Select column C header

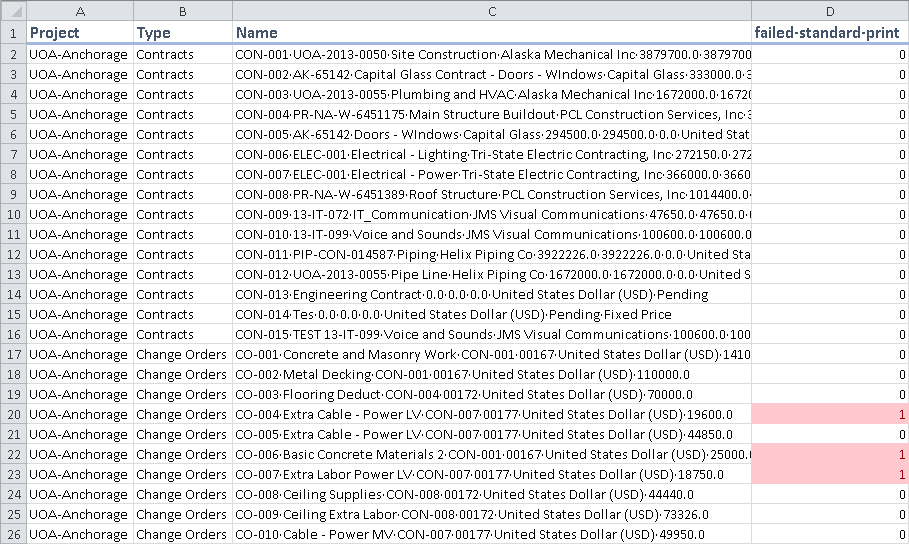492,11
